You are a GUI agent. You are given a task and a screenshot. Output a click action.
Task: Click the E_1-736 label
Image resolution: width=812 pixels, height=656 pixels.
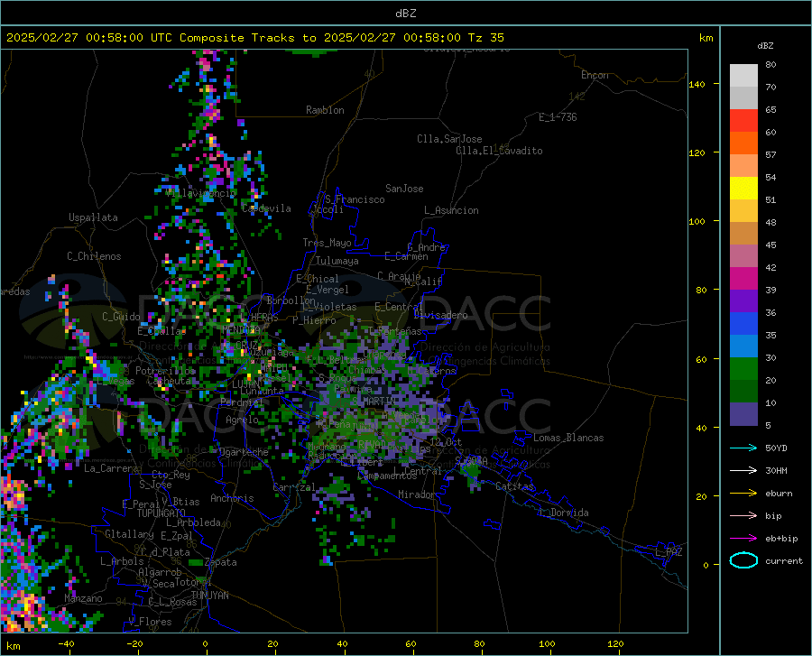(558, 117)
